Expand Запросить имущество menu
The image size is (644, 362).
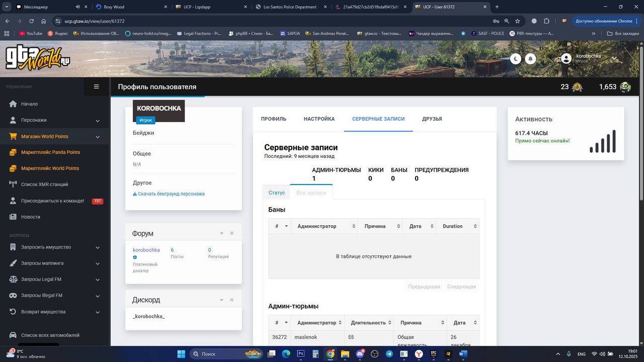[x=55, y=247]
